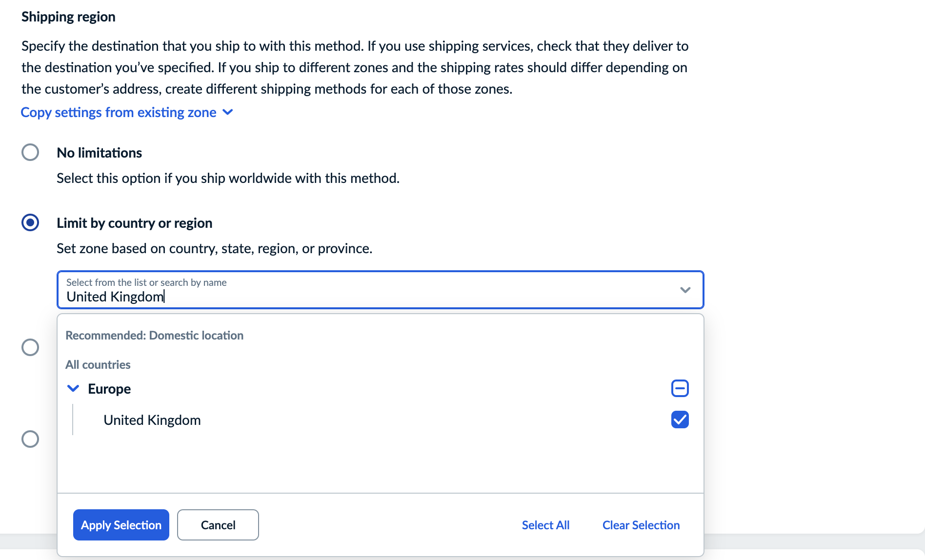Click the Clear Selection link
925x560 pixels.
(x=641, y=525)
